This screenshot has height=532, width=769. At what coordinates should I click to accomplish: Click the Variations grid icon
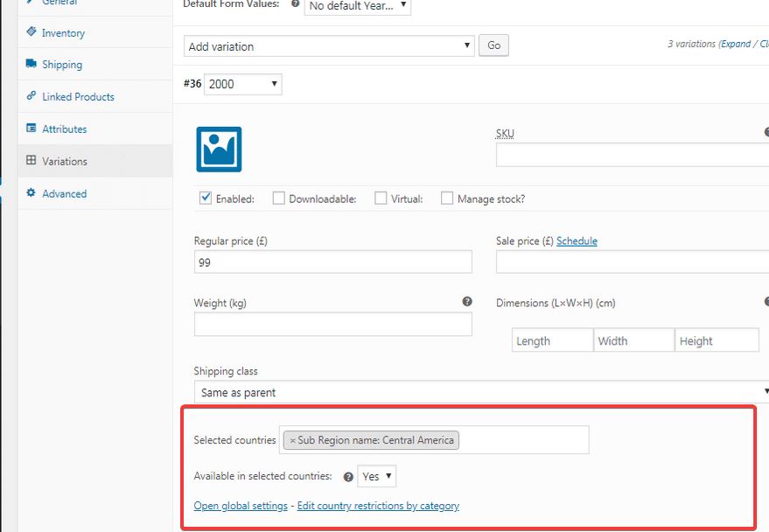click(x=31, y=160)
